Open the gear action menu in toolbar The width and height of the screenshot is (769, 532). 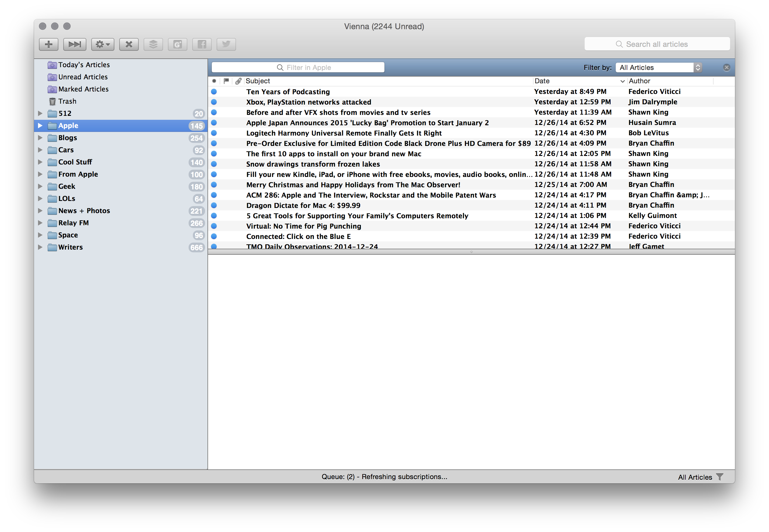point(103,44)
